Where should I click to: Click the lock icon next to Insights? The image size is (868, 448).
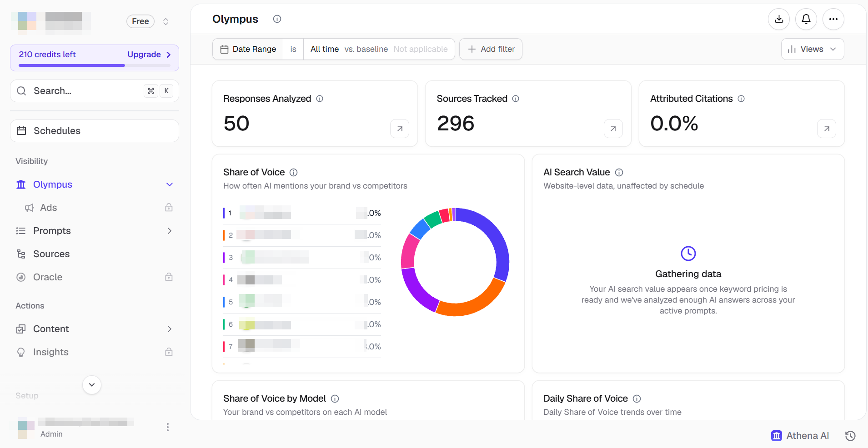point(169,352)
